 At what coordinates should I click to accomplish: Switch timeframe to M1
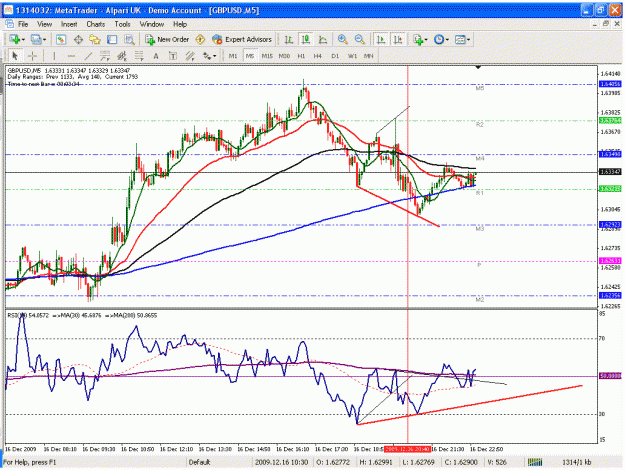click(233, 56)
